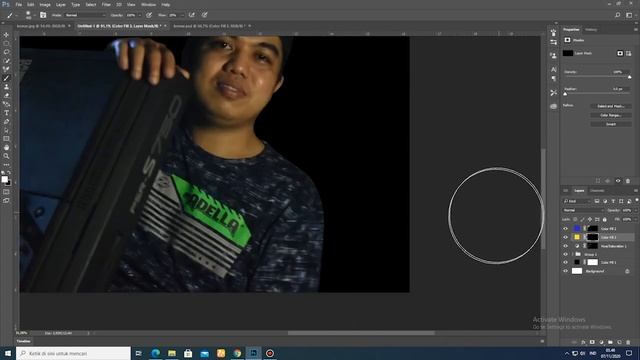Open the Opacity dropdown arrow in options bar

tap(140, 15)
